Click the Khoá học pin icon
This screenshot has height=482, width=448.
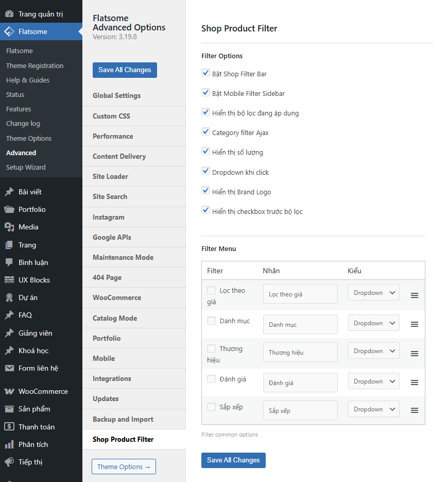coord(9,351)
